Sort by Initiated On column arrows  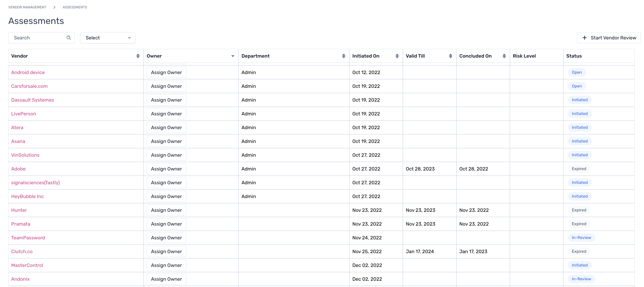[397, 56]
